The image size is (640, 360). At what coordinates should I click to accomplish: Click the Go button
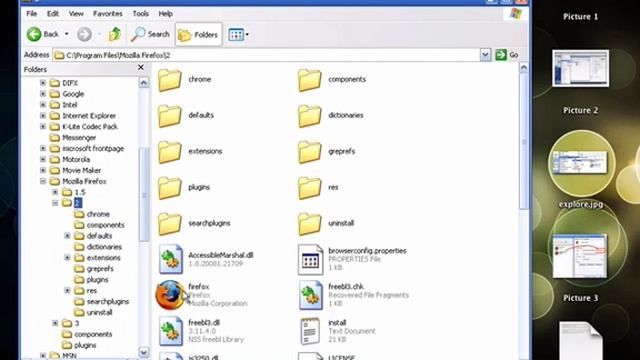pyautogui.click(x=507, y=55)
